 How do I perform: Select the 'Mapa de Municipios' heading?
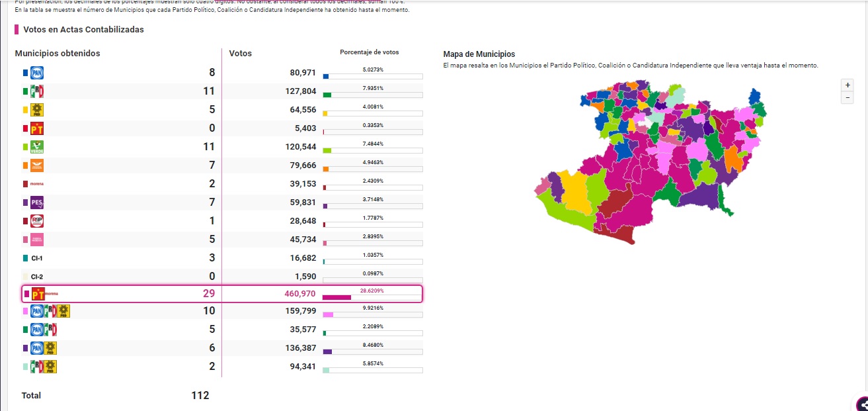pos(479,54)
